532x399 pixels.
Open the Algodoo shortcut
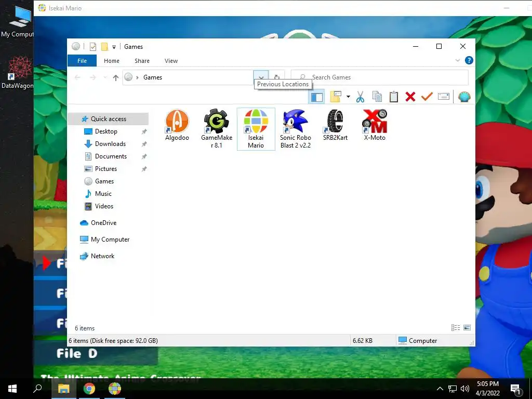pyautogui.click(x=177, y=125)
